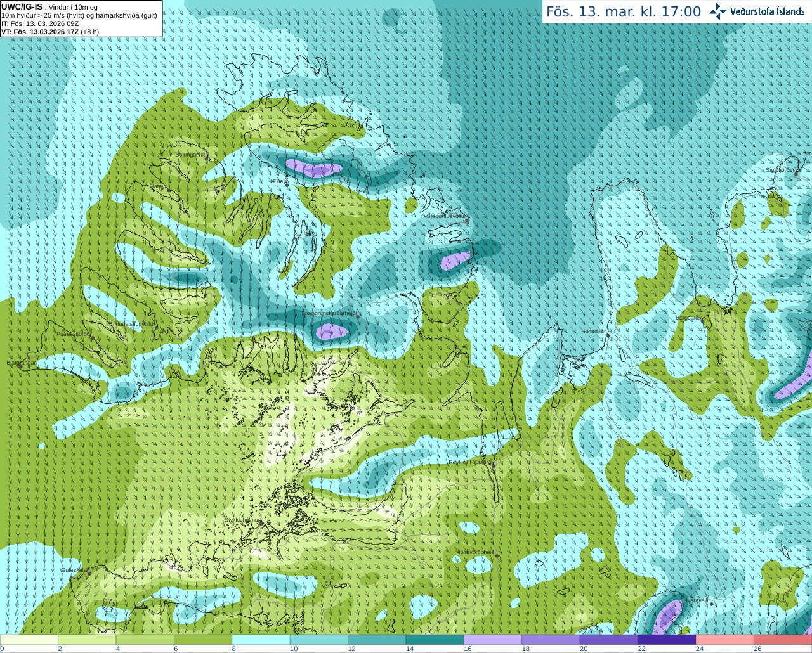Select the Blönduós station marker
This screenshot has width=812, height=653.
(x=608, y=335)
